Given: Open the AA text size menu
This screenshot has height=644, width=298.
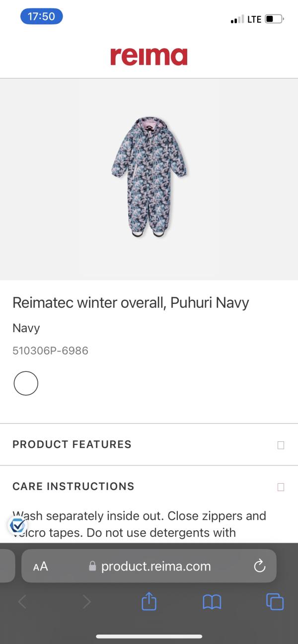Looking at the screenshot, I should [41, 567].
